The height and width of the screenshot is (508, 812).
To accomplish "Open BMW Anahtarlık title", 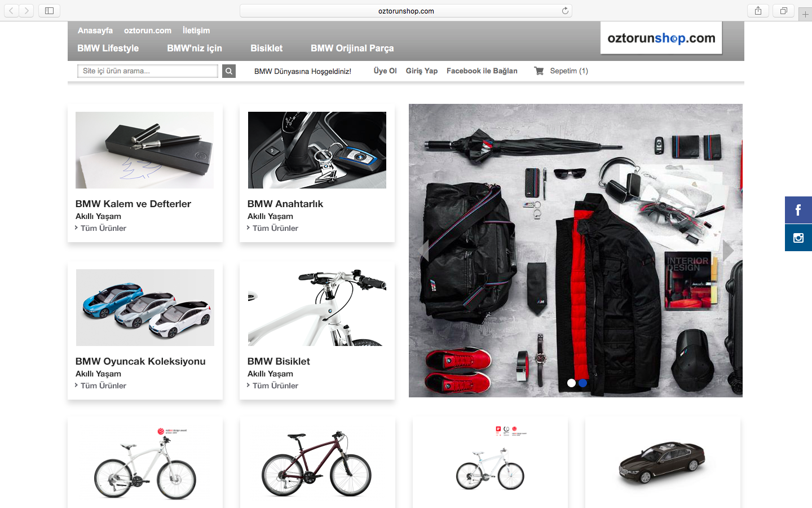I will (285, 204).
